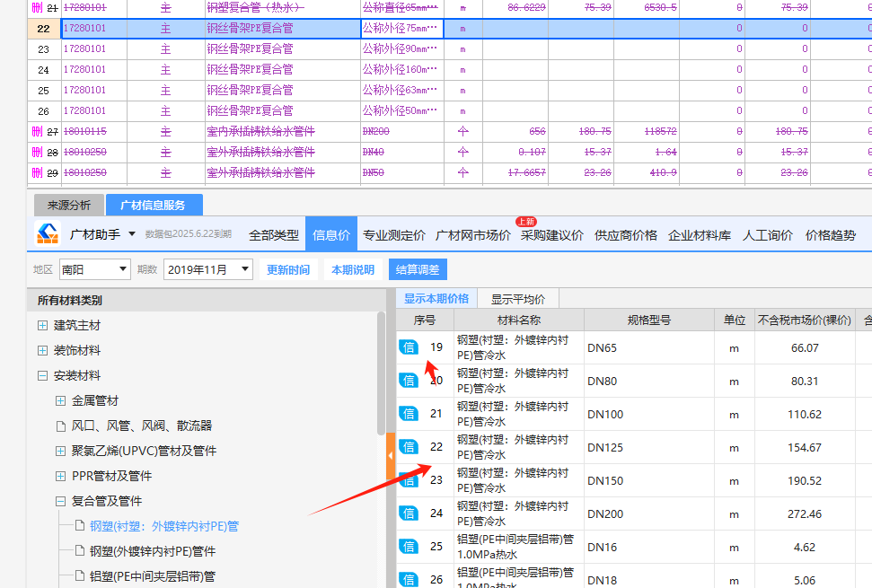Click the 信 badge for DN65 row
Viewport: 872px width, 588px height.
(x=409, y=347)
